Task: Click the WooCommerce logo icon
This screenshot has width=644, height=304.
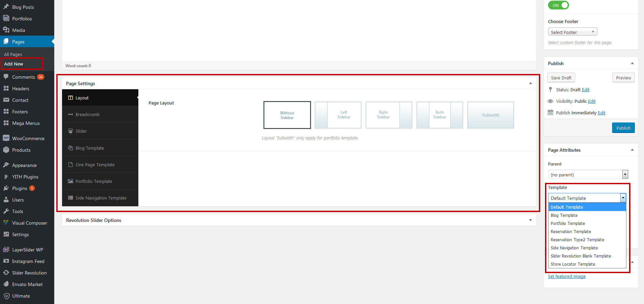Action: (x=6, y=138)
